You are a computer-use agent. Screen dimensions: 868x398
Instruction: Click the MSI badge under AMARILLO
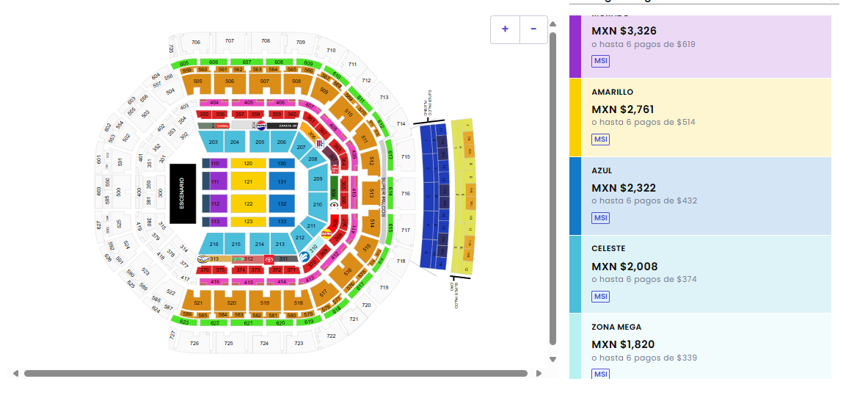(601, 140)
